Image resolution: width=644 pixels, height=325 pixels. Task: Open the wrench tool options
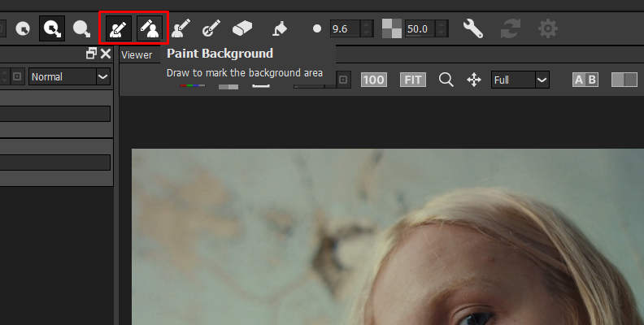point(472,28)
